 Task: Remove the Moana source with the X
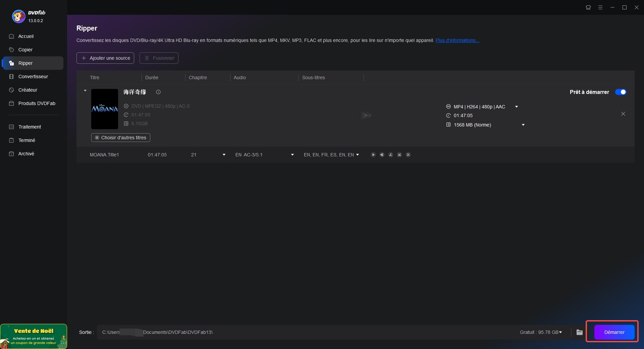point(623,114)
